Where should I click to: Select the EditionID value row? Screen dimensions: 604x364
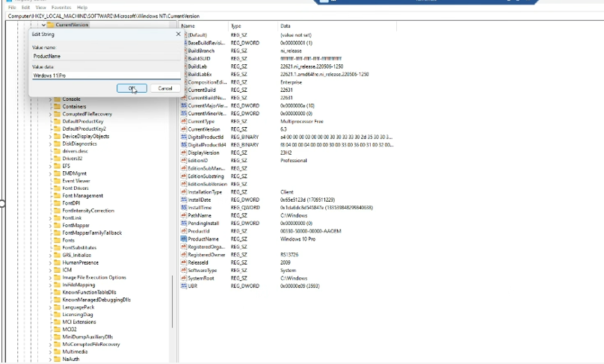pyautogui.click(x=288, y=161)
